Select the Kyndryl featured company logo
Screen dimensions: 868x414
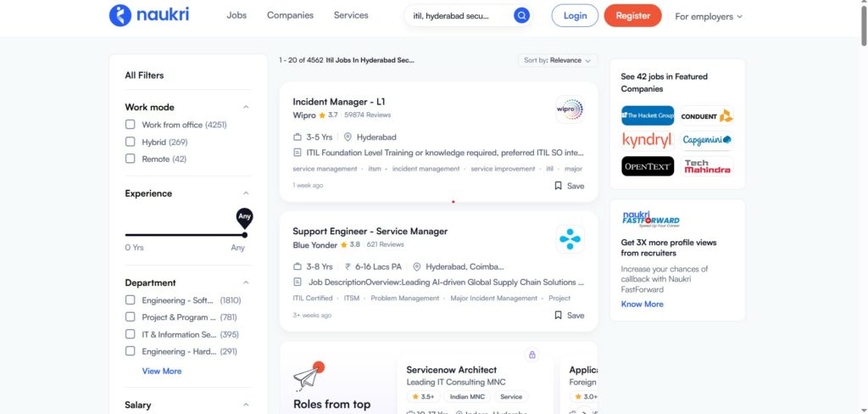pyautogui.click(x=647, y=141)
